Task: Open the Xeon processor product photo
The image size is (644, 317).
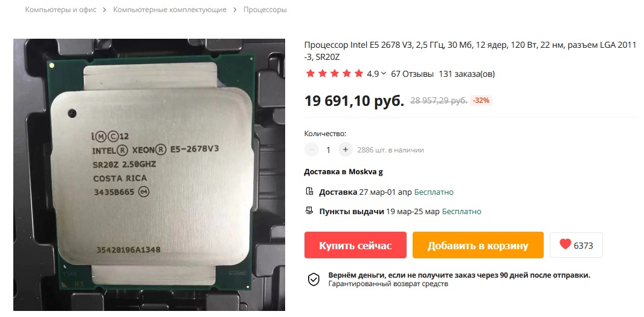Action: [x=149, y=174]
